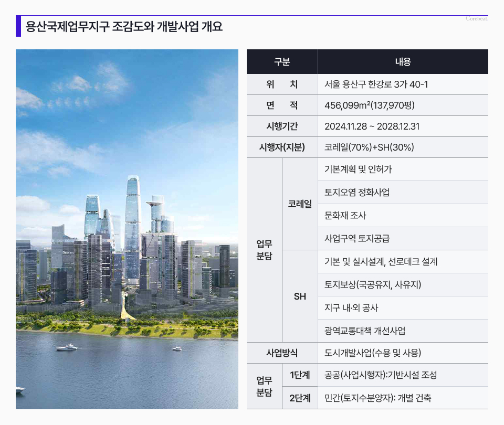The width and height of the screenshot is (504, 425).
Task: Select the SH sub-category cell
Action: [x=300, y=296]
